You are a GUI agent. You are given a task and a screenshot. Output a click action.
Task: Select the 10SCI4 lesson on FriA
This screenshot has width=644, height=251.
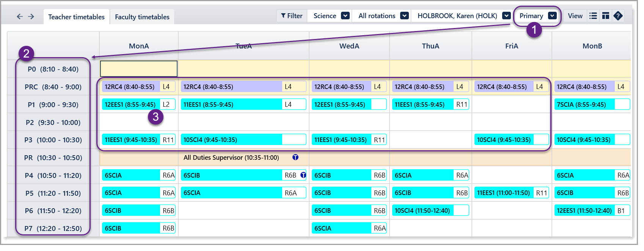click(x=504, y=140)
